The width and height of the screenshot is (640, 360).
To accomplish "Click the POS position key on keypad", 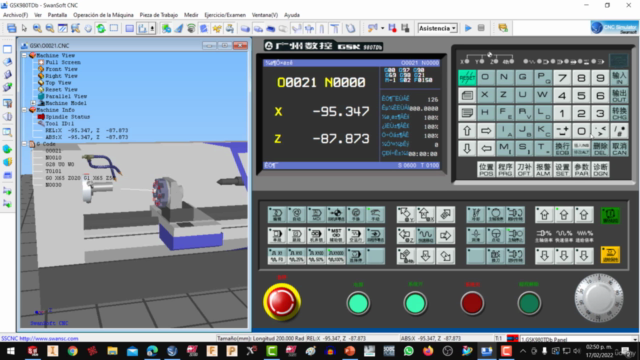I will coord(486,169).
